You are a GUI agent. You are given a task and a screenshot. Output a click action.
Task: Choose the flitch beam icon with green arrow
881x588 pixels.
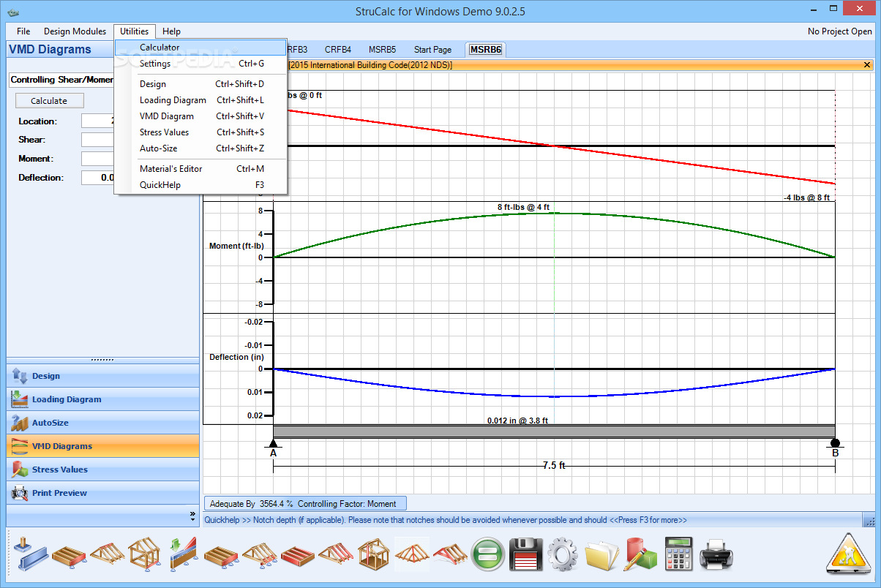click(182, 555)
